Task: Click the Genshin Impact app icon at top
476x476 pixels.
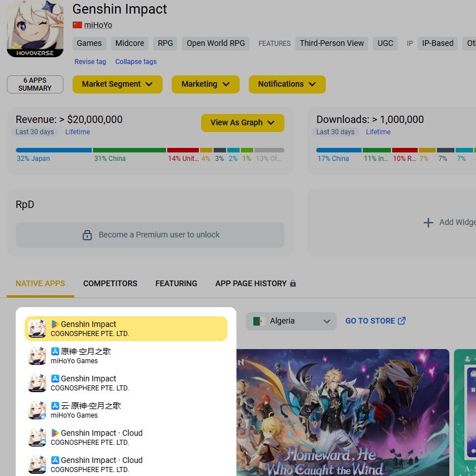Action: (35, 28)
